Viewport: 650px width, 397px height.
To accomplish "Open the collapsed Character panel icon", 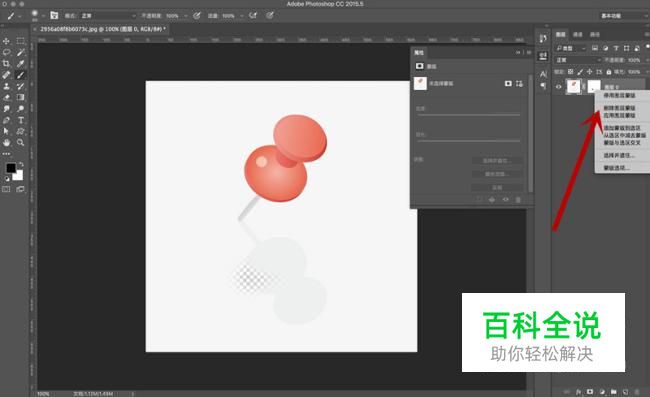I will [x=543, y=74].
